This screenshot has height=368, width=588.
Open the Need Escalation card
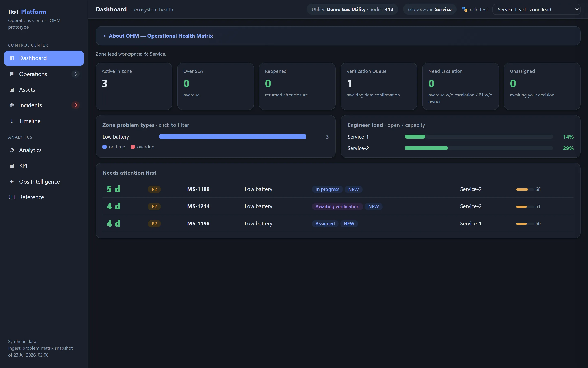point(460,86)
